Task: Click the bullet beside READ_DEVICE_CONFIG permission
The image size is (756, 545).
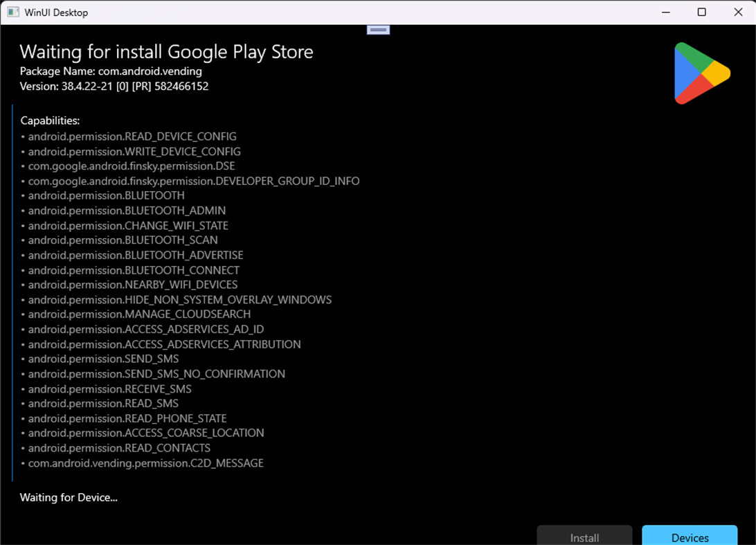Action: point(21,136)
